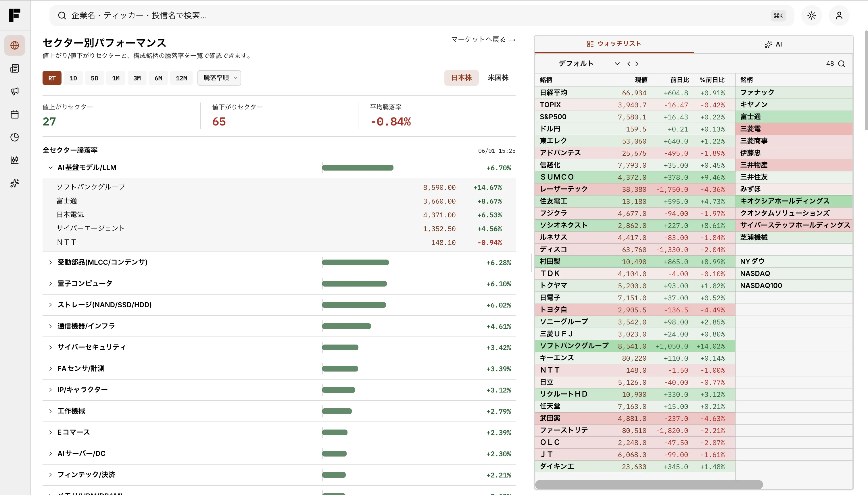This screenshot has width=868, height=495.
Task: Open the pie chart portfolio sidebar icon
Action: tap(15, 137)
